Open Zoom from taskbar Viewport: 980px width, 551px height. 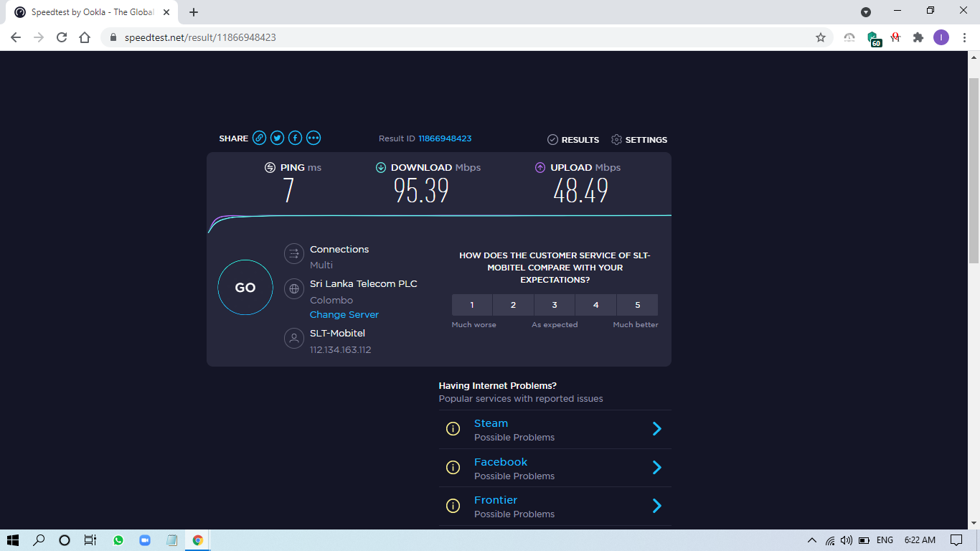pos(144,540)
